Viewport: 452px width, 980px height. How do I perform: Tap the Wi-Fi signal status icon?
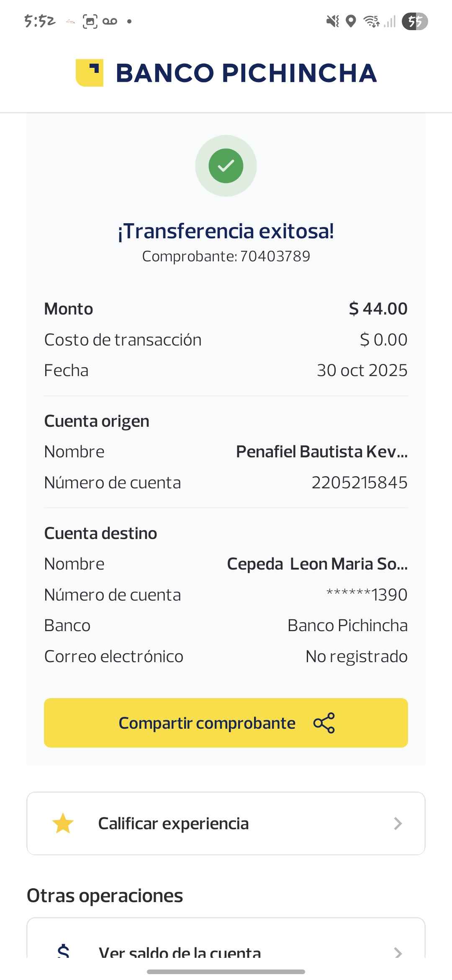click(x=371, y=21)
